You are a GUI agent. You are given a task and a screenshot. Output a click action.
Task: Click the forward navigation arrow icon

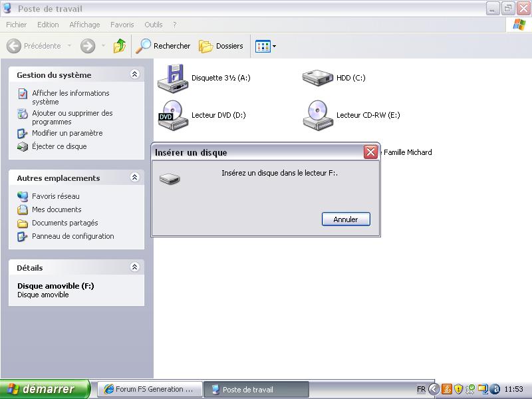(88, 46)
